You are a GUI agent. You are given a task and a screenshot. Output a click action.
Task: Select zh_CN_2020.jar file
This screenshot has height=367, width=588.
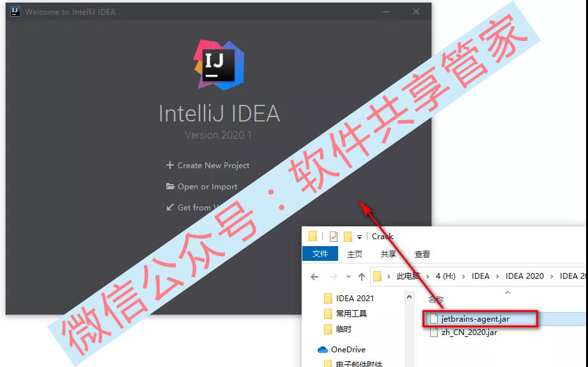point(469,332)
